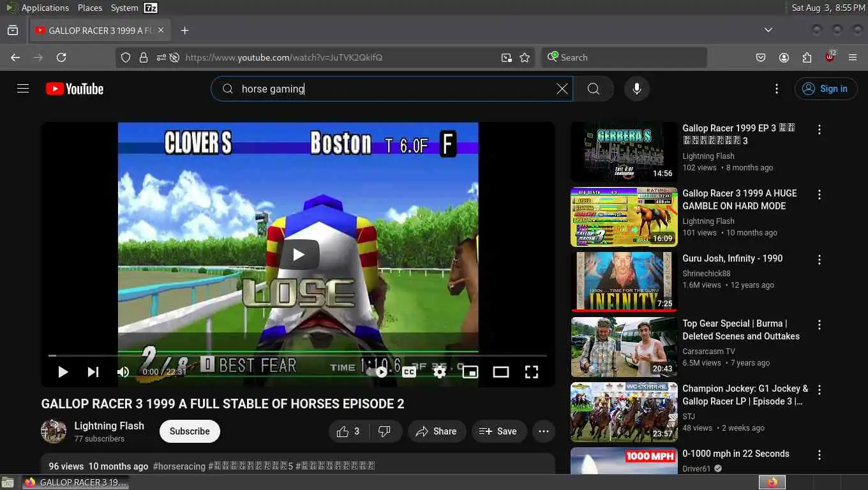The height and width of the screenshot is (490, 868).
Task: Open Top Gear Special Burma video title
Action: click(x=741, y=330)
